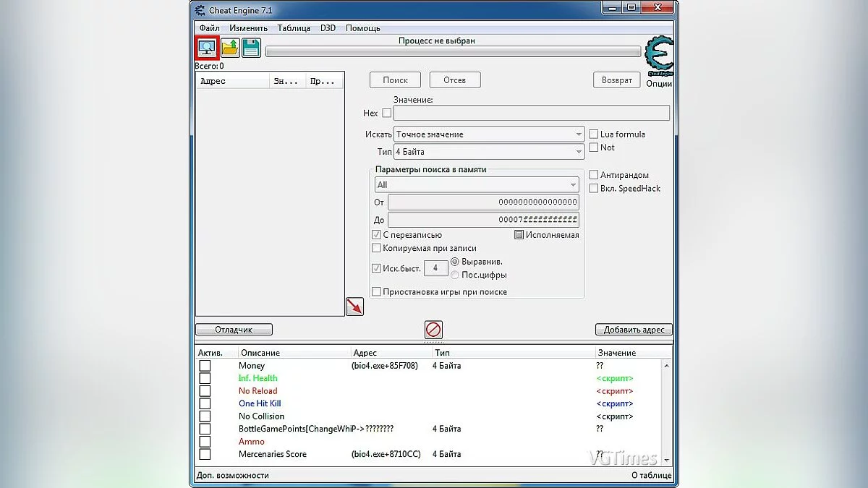Click the fast scan alignment value field
868x488 pixels.
click(x=435, y=268)
